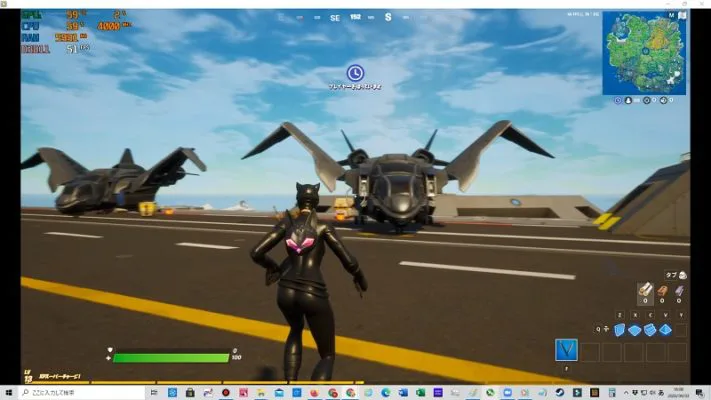Click the 152 heading on the compass
Viewport: 711px width, 400px height.
355,17
